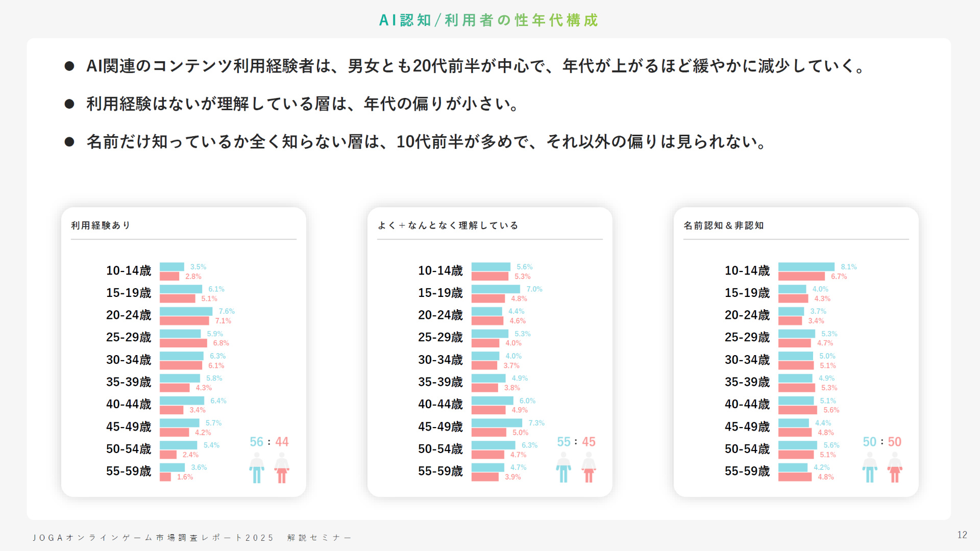This screenshot has width=980, height=551.
Task: Click the first bullet about 20代前半が中心
Action: click(x=475, y=66)
